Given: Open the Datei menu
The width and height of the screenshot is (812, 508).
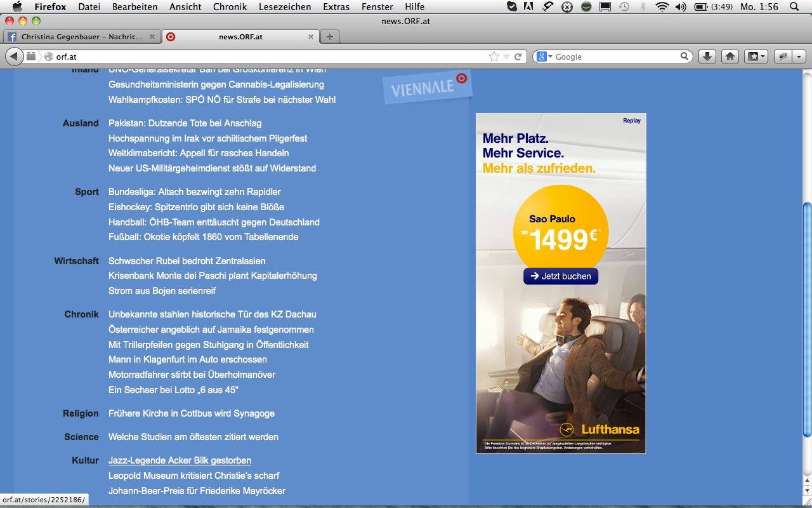Looking at the screenshot, I should 89,6.
